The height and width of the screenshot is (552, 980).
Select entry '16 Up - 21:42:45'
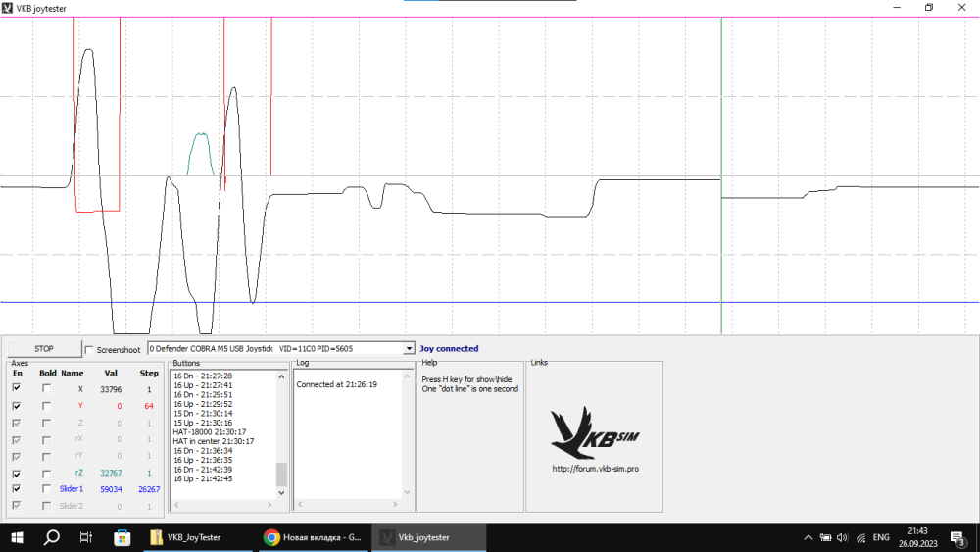pos(203,478)
